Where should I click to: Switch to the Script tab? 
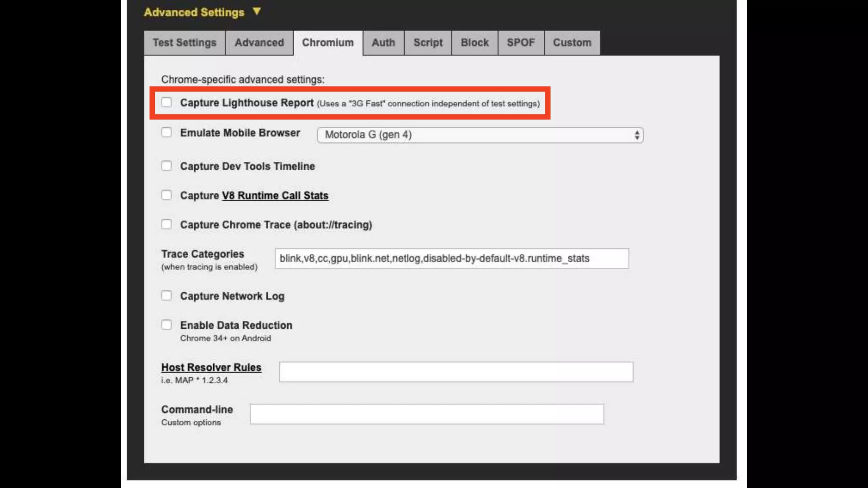[x=428, y=43]
